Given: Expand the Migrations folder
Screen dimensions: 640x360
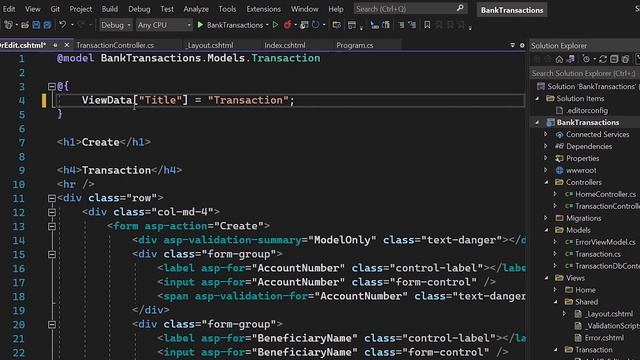Looking at the screenshot, I should [546, 218].
